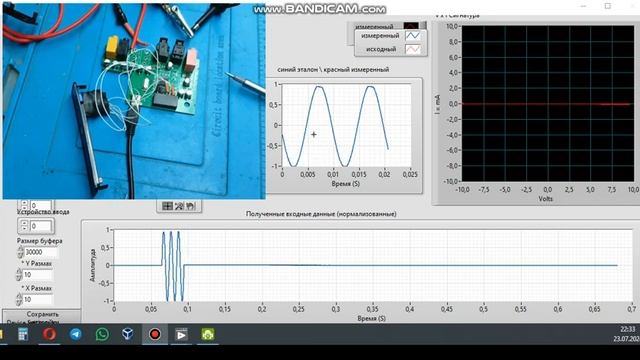This screenshot has width=640, height=360.
Task: Open the Bandicam recorder taskbar icon
Action: (155, 334)
